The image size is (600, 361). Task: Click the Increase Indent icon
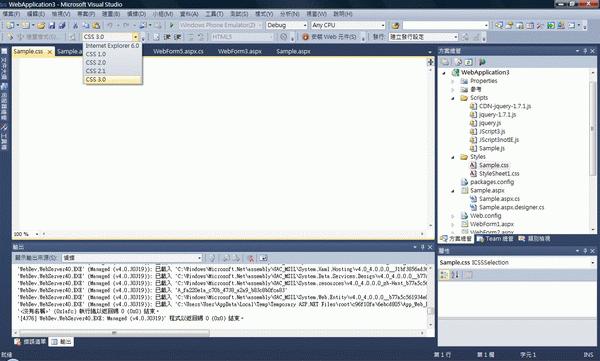177,37
